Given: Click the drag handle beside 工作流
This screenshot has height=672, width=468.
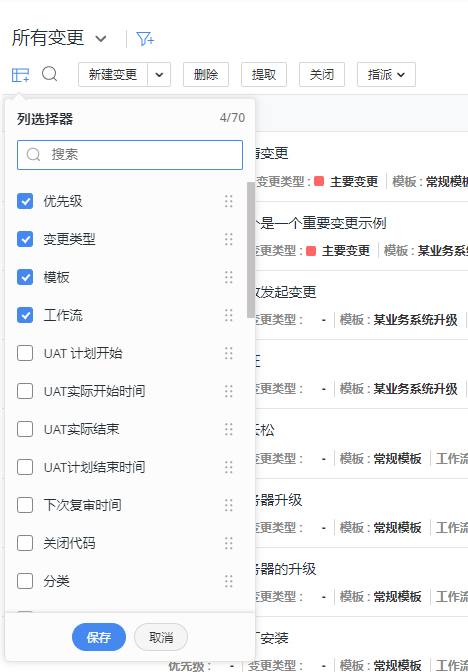Looking at the screenshot, I should tap(229, 315).
